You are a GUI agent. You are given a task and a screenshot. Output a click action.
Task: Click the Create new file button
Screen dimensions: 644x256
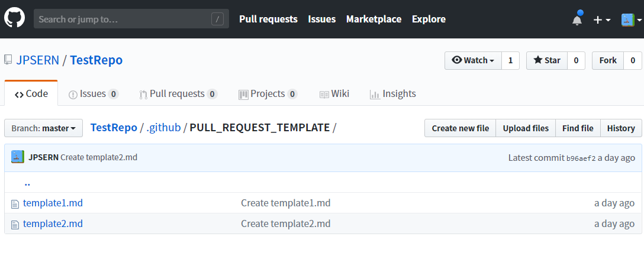tap(460, 128)
